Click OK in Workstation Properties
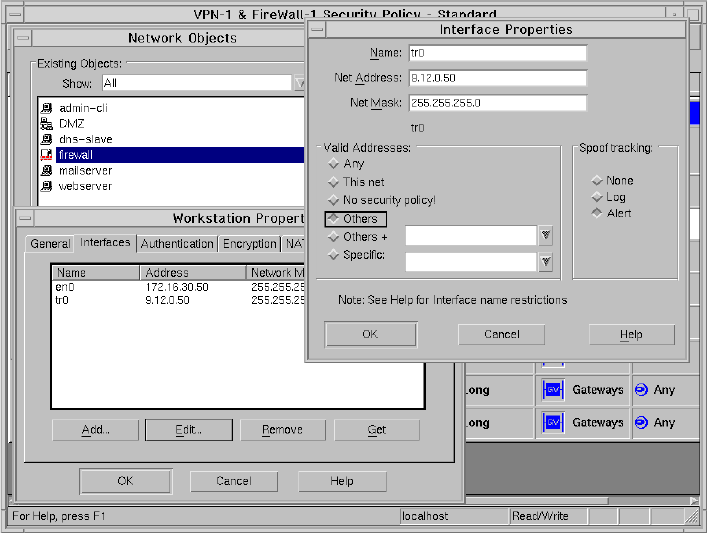This screenshot has height=533, width=707. [x=126, y=481]
